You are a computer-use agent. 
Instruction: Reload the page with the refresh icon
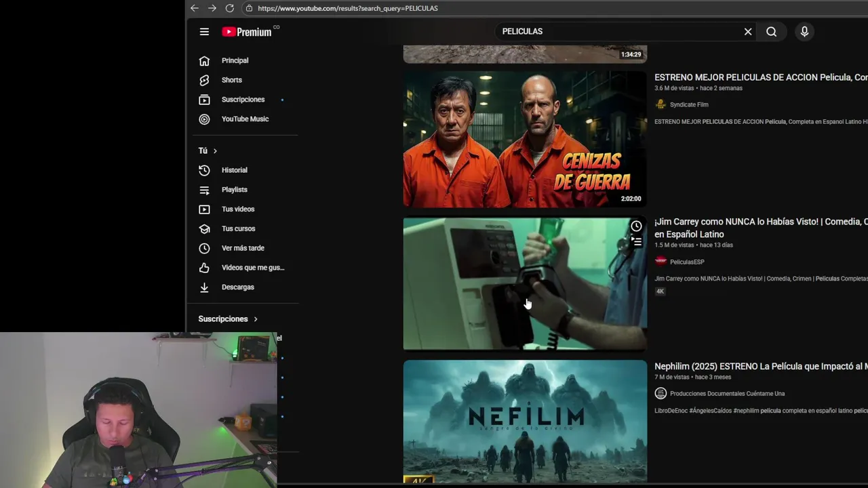(230, 8)
